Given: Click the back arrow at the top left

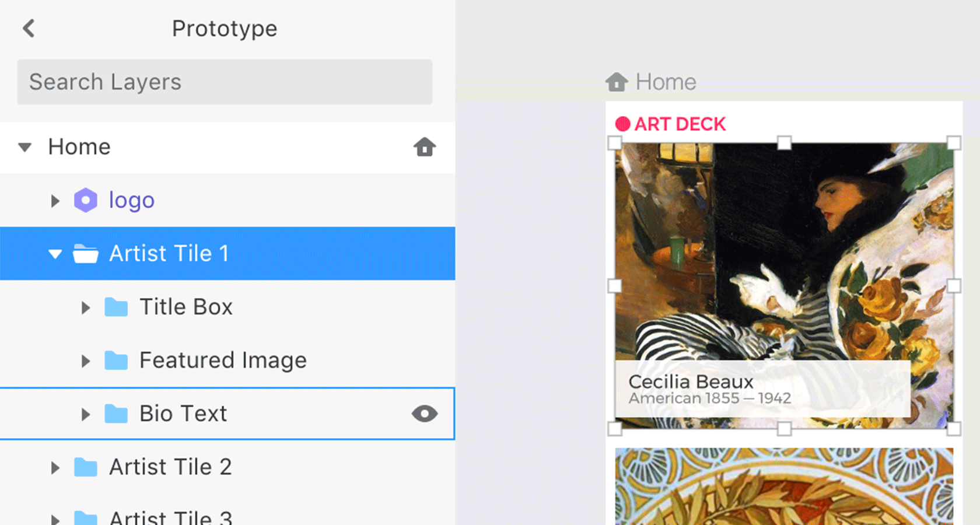Looking at the screenshot, I should click(x=28, y=27).
